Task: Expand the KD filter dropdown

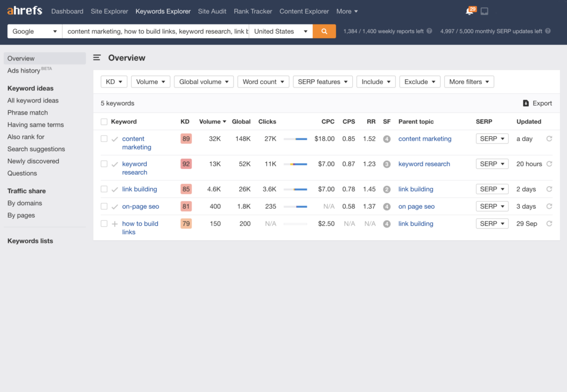Action: 114,82
